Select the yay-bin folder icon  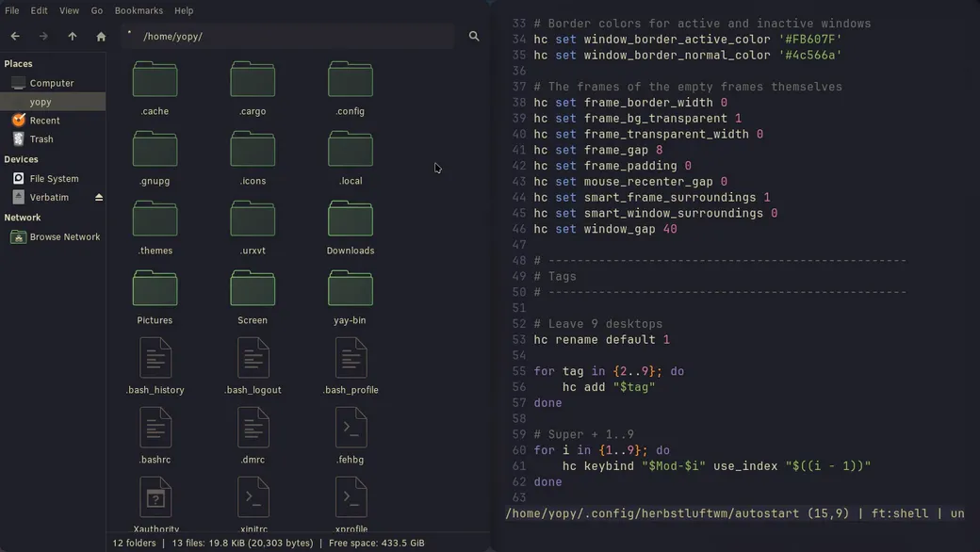pos(350,288)
